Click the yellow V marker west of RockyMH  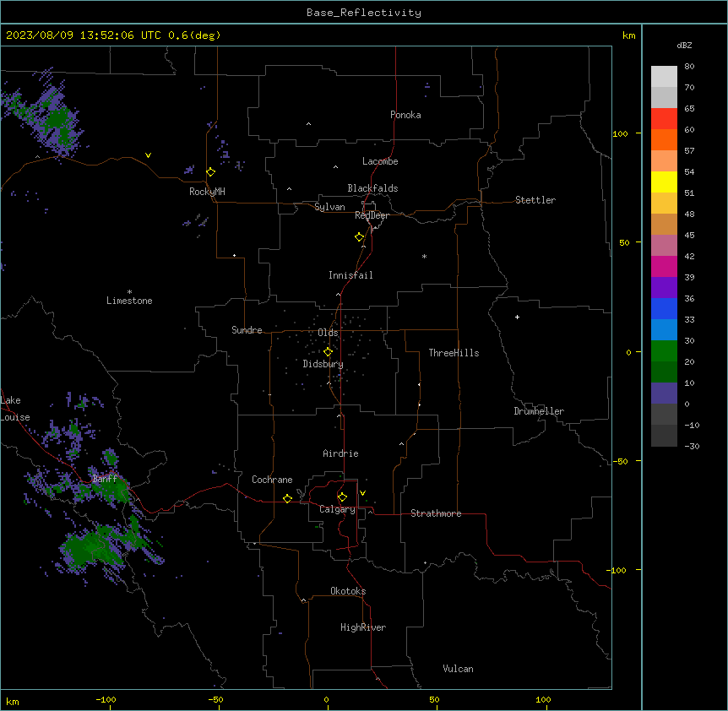click(148, 155)
